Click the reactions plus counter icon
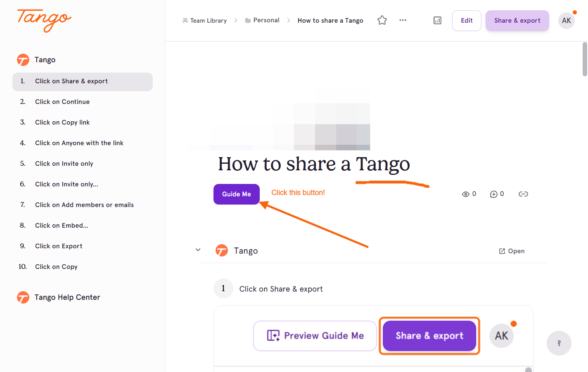588x372 pixels. click(x=493, y=194)
